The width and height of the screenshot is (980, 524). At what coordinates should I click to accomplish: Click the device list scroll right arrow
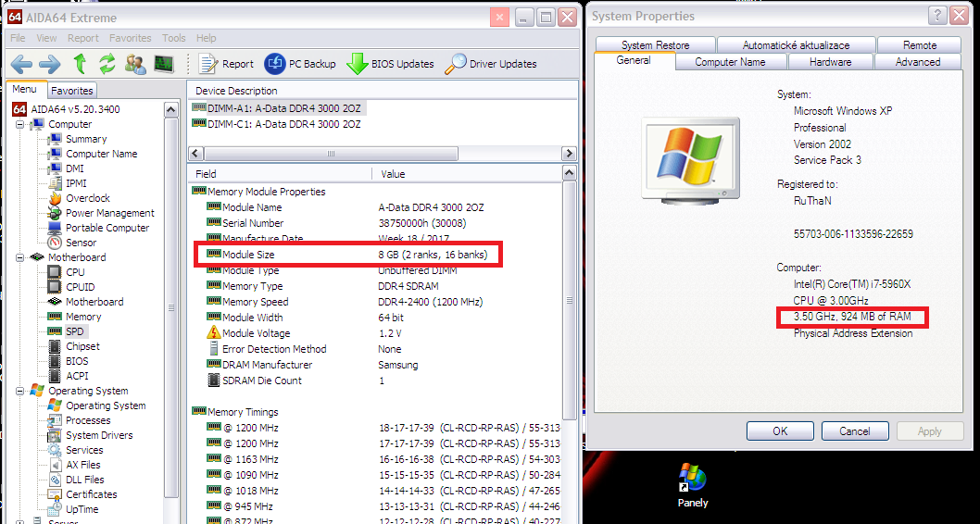569,154
